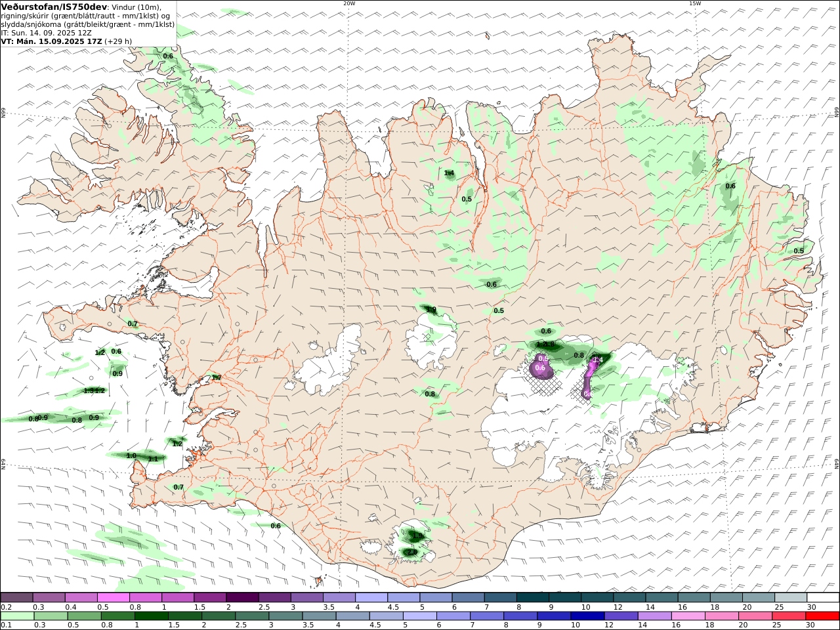840x630 pixels.
Task: Pick violet lower swatch between 12 and 14
Action: (621, 616)
